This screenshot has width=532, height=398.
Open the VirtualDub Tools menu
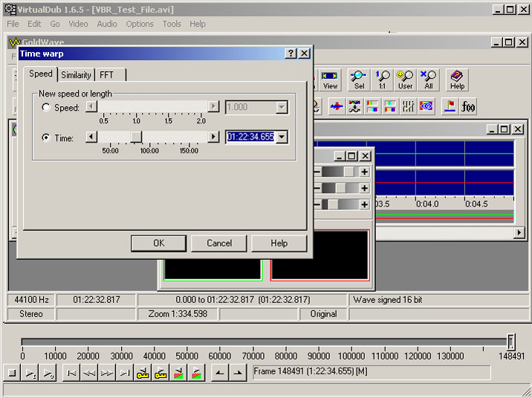point(172,24)
